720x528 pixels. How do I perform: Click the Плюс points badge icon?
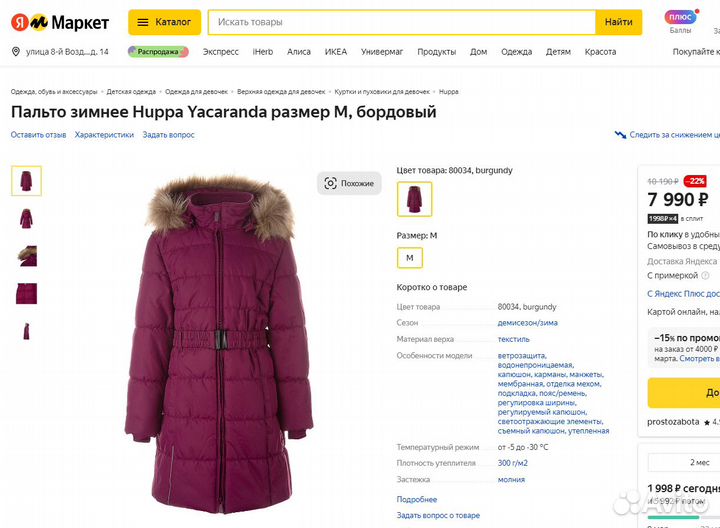(x=681, y=17)
